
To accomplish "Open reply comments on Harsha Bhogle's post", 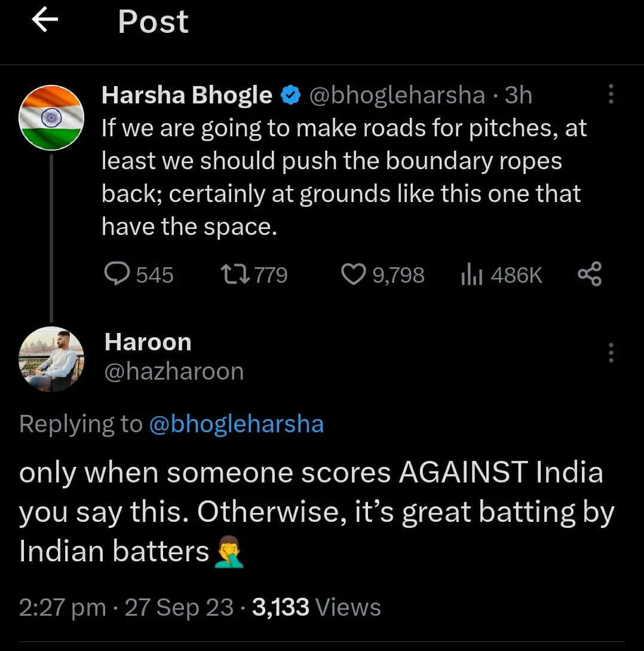I will [139, 274].
